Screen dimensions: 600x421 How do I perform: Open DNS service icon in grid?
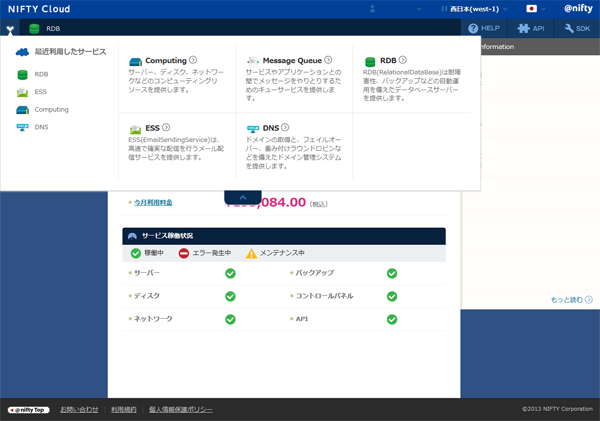click(253, 128)
